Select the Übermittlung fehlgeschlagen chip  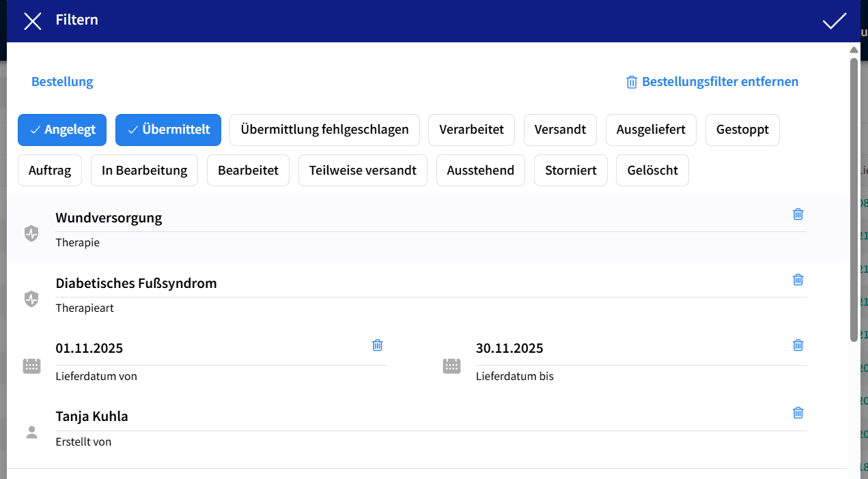pyautogui.click(x=324, y=130)
